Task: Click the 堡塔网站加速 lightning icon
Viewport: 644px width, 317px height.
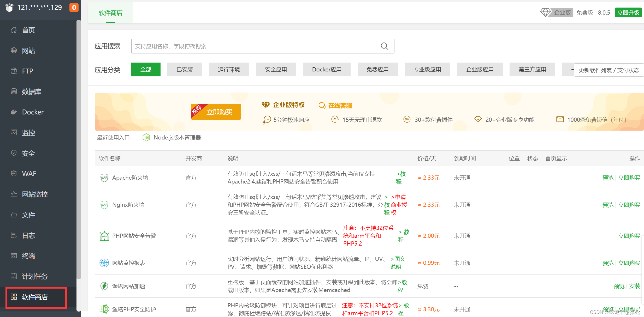Action: (x=104, y=286)
